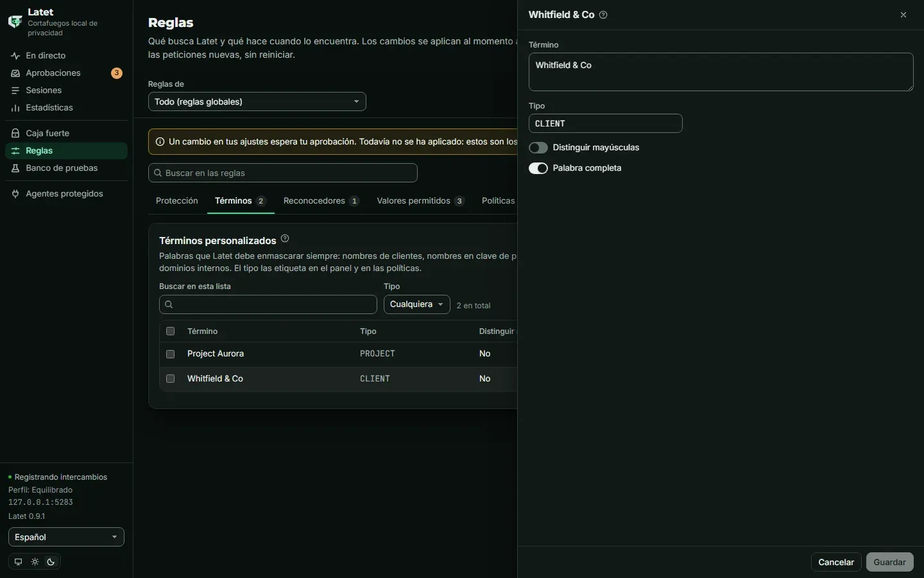Focus the Término text area
924x578 pixels.
pyautogui.click(x=721, y=72)
